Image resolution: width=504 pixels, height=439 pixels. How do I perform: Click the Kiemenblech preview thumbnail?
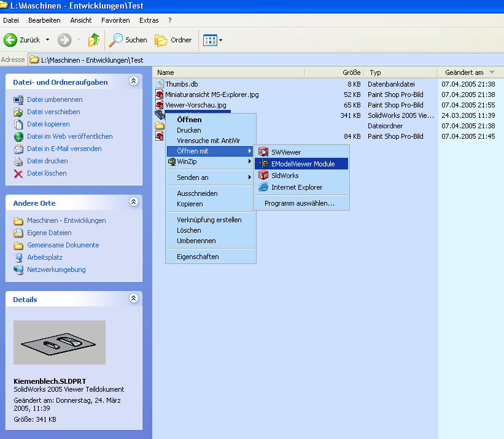[60, 343]
